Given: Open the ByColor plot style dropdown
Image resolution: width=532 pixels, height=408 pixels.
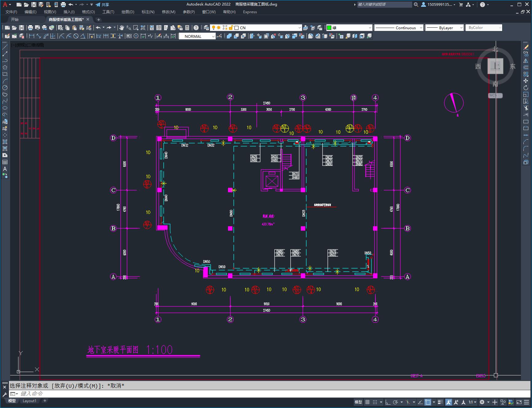Looking at the screenshot, I should [500, 28].
